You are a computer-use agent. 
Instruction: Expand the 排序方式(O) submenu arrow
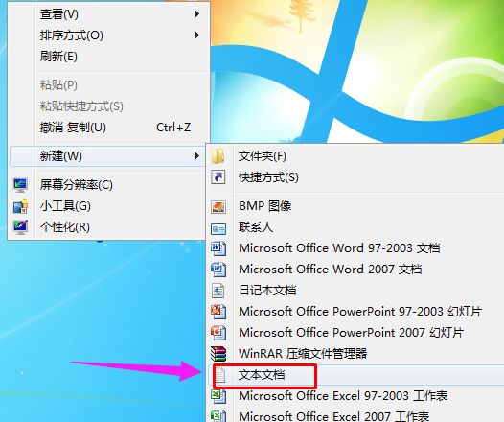point(197,35)
